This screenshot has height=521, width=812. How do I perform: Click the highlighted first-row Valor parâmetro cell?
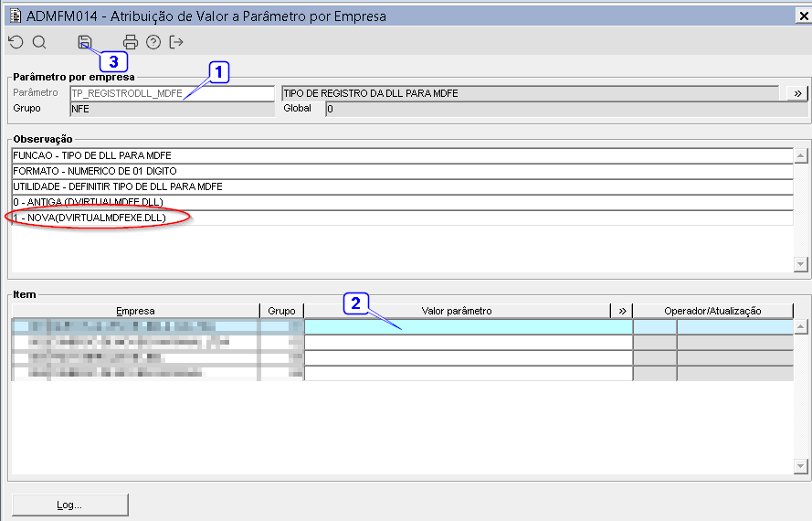pos(469,326)
